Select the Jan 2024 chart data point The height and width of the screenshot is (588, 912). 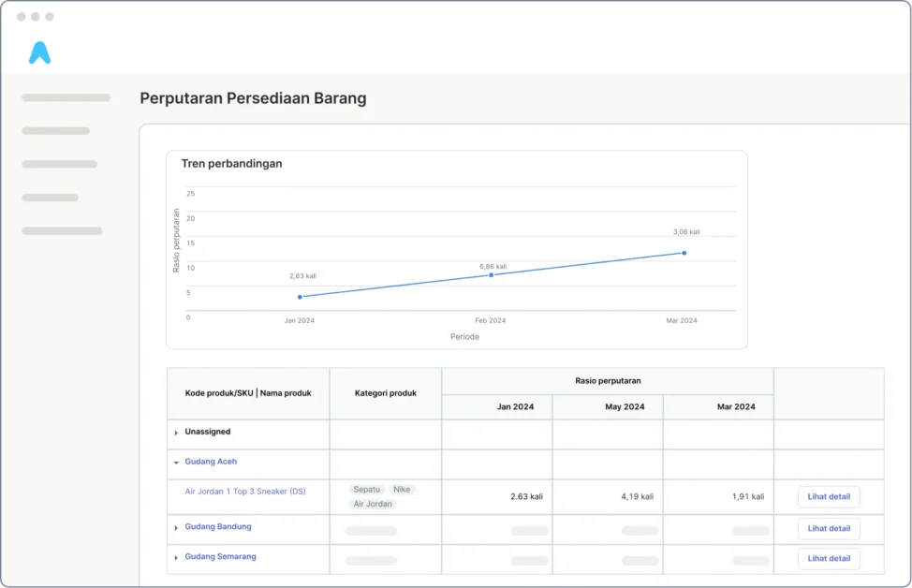click(300, 297)
